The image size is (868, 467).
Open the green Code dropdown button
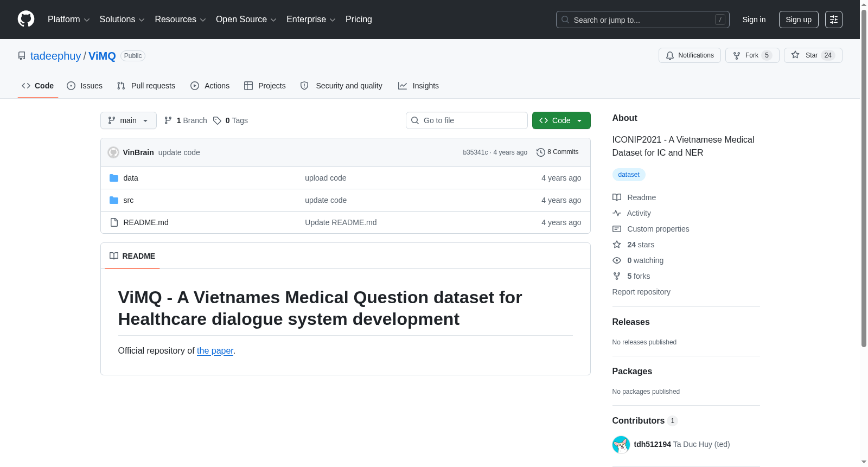point(561,120)
